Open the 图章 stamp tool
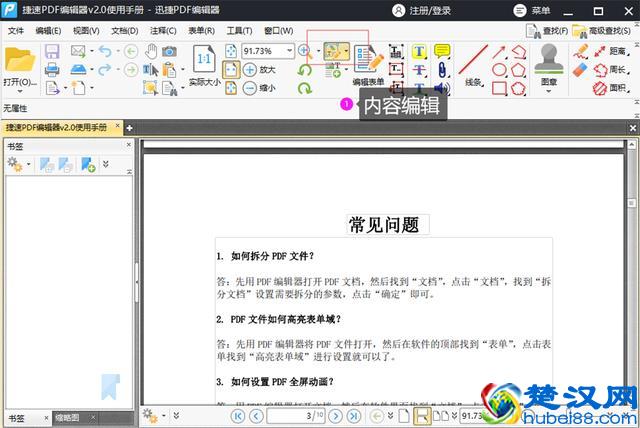Screen dimensions: 640x428 pos(549,63)
